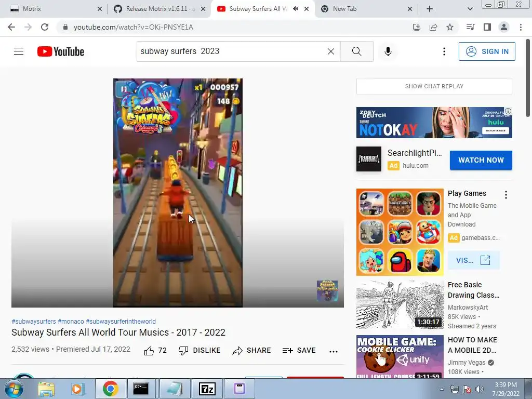Click the channel watermark on the video

(327, 291)
